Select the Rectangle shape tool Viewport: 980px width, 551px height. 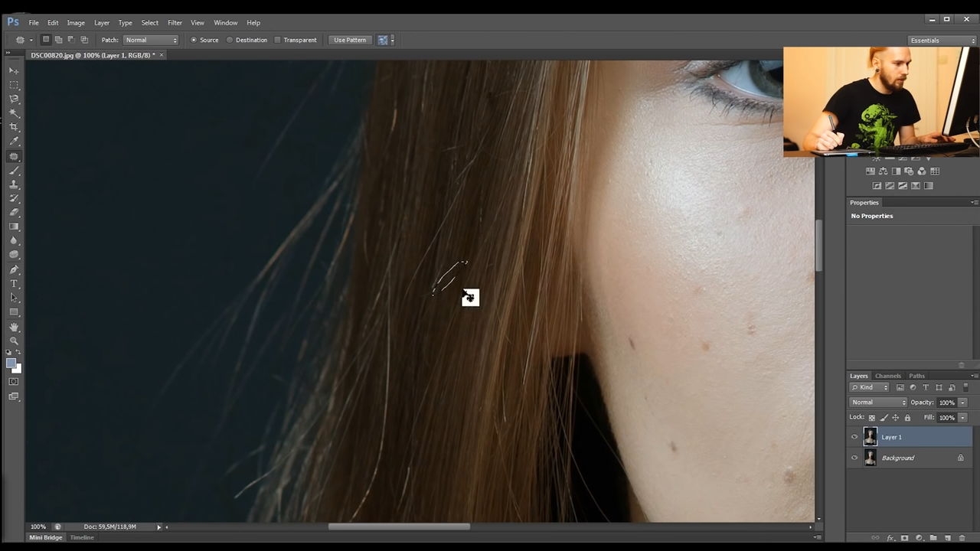14,312
